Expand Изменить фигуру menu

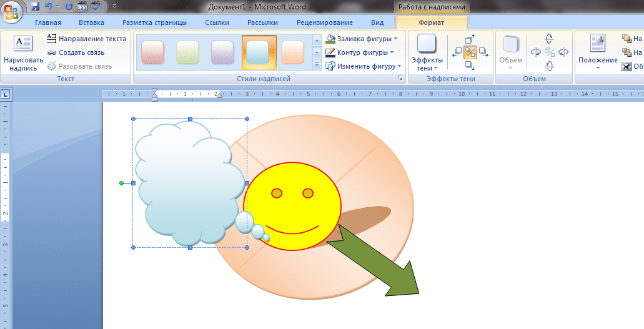pos(399,66)
